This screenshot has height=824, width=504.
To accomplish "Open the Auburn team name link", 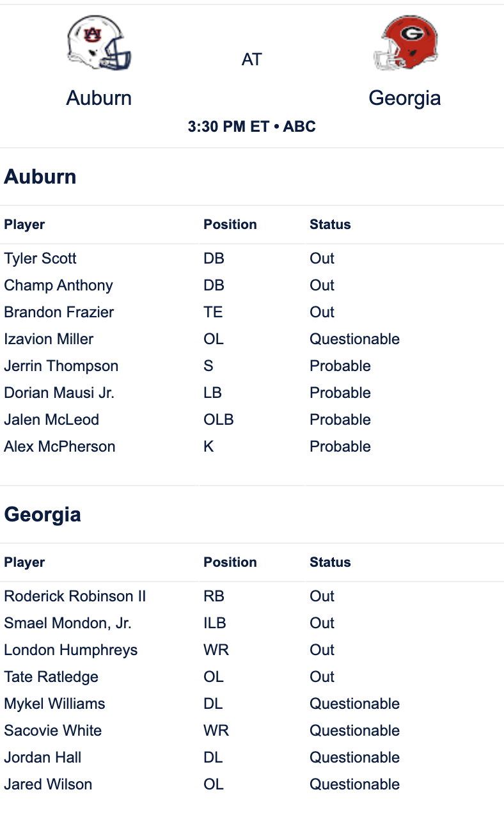I will click(99, 98).
